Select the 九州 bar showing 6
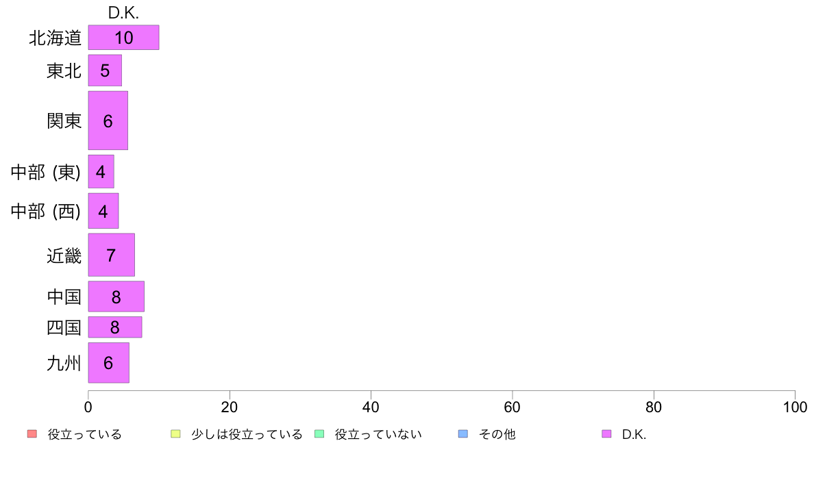The image size is (814, 504). point(108,363)
